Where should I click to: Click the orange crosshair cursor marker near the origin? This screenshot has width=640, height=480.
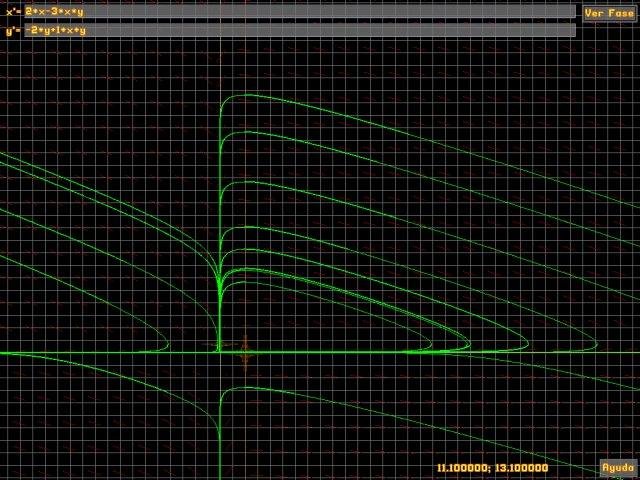(245, 351)
